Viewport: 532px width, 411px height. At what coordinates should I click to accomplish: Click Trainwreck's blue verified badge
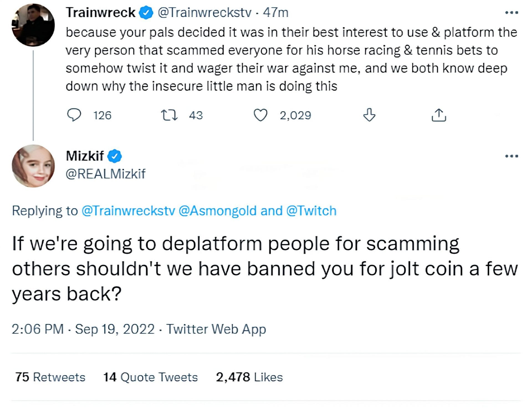tap(146, 13)
